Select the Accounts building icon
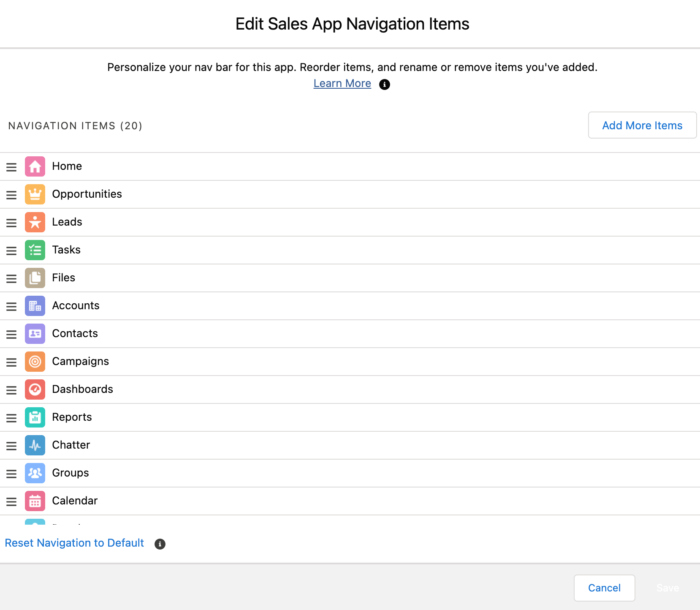This screenshot has width=700, height=610. tap(35, 306)
